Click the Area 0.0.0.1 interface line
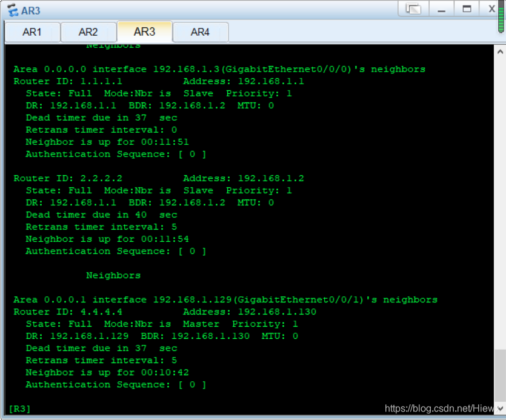Image resolution: width=506 pixels, height=420 pixels. tap(225, 300)
